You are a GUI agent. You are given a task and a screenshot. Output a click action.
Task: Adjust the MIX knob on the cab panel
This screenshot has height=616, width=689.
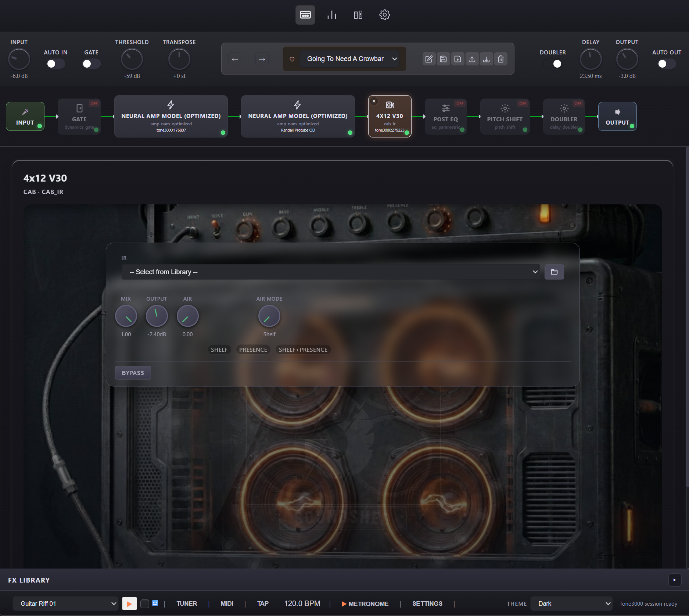coord(126,316)
